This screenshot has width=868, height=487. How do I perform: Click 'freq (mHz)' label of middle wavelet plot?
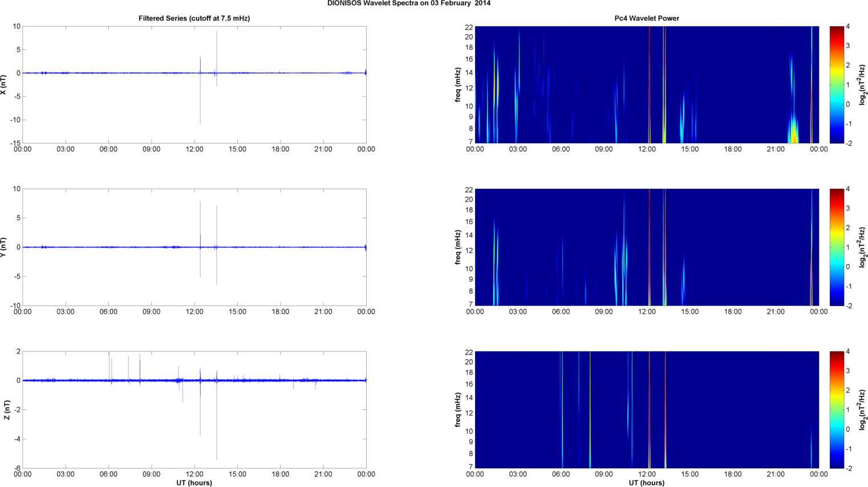point(458,247)
